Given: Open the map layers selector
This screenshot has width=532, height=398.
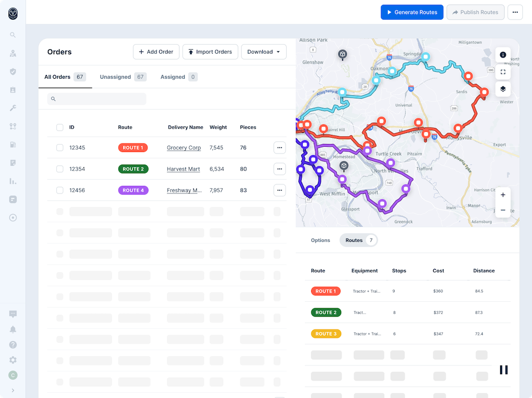Looking at the screenshot, I should [x=502, y=89].
